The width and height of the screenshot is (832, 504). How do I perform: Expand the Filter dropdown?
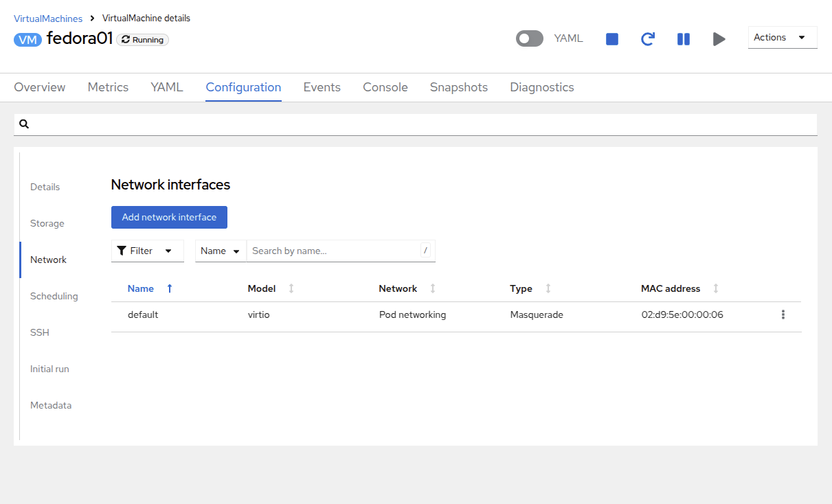click(x=147, y=251)
